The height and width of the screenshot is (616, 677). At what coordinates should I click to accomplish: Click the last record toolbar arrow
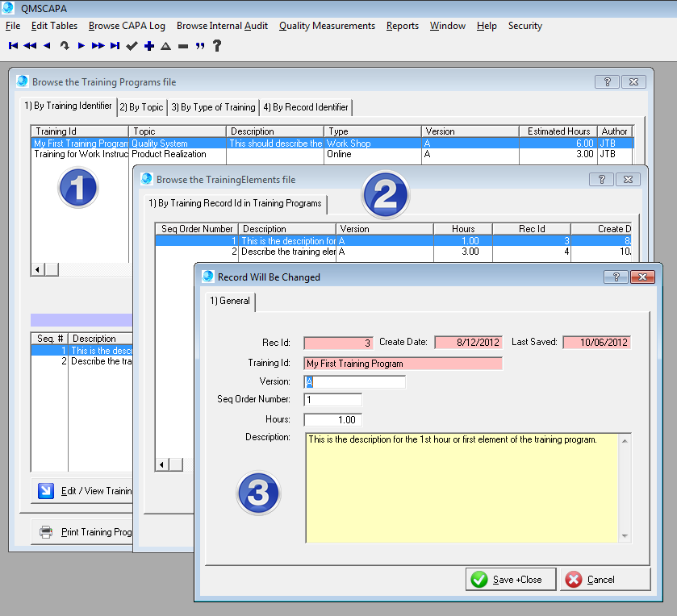coord(115,46)
